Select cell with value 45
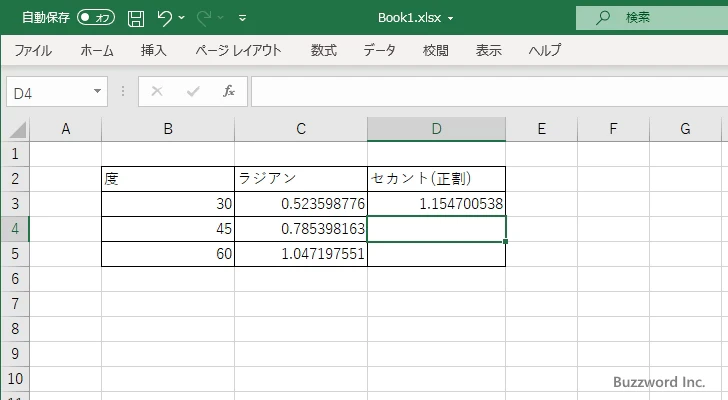Viewport: 728px width, 400px height. 168,229
